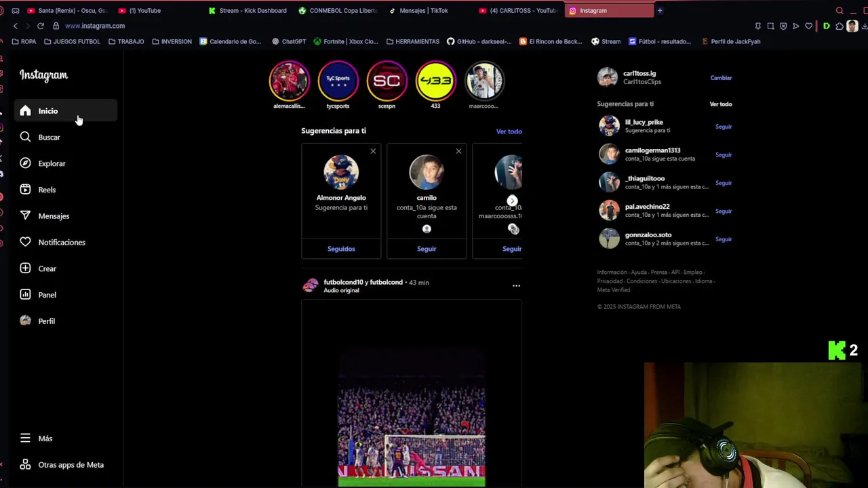Open Meta Verified footer link
This screenshot has height=488, width=868.
pos(614,290)
